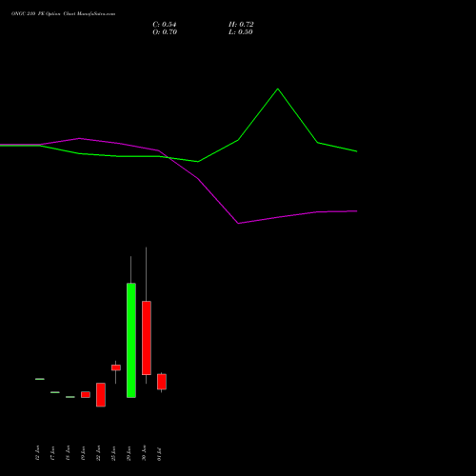Click the high value H: 0.72

click(x=241, y=25)
